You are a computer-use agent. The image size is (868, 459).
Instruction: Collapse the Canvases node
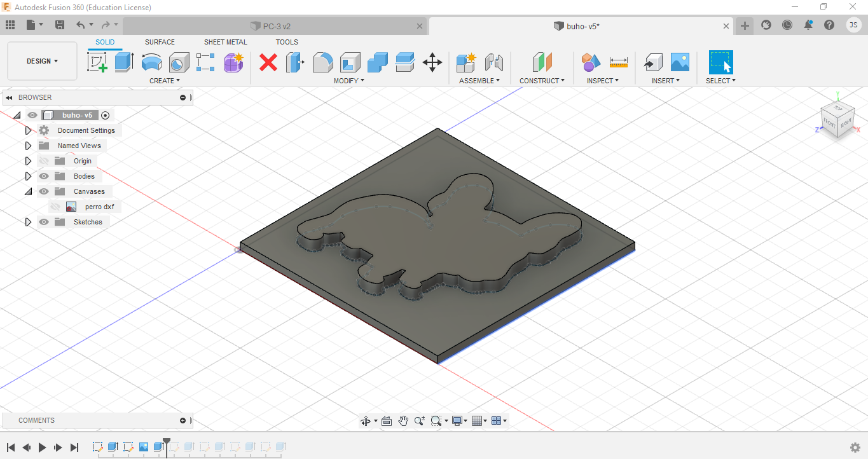tap(28, 191)
